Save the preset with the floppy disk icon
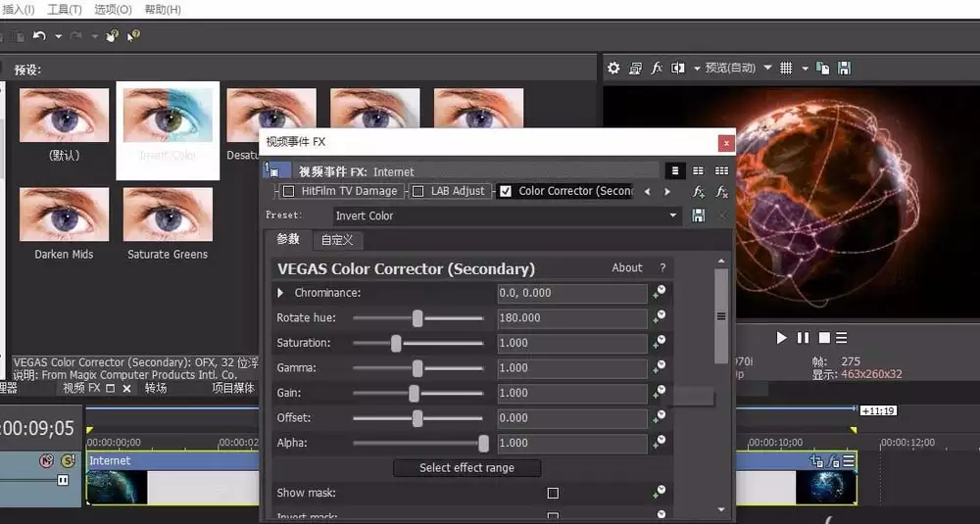The height and width of the screenshot is (524, 980). tap(698, 215)
